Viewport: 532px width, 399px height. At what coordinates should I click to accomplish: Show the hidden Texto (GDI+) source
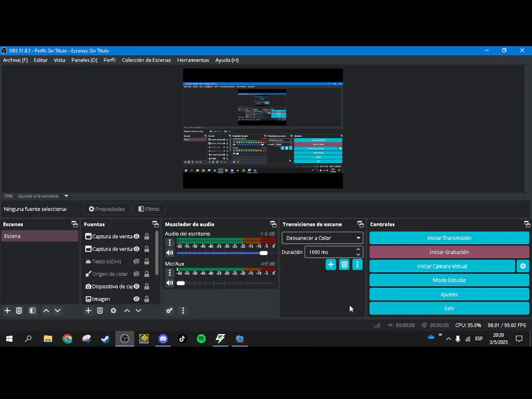pyautogui.click(x=137, y=262)
